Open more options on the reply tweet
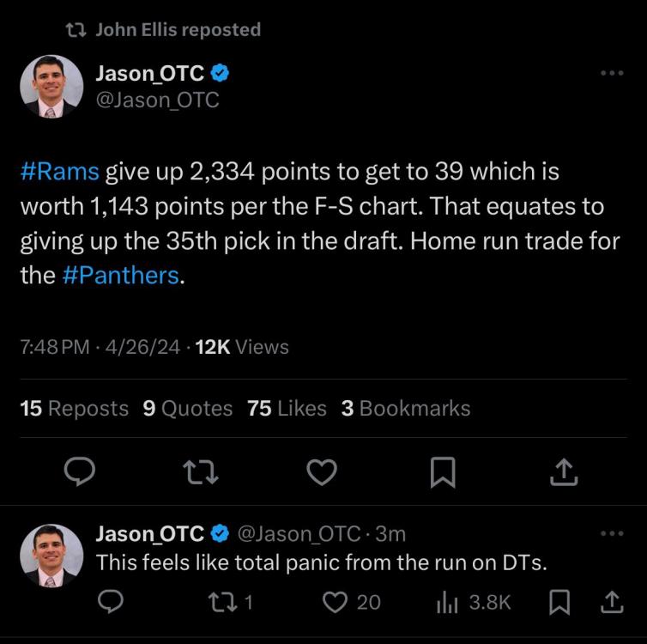The image size is (647, 644). coord(611,533)
